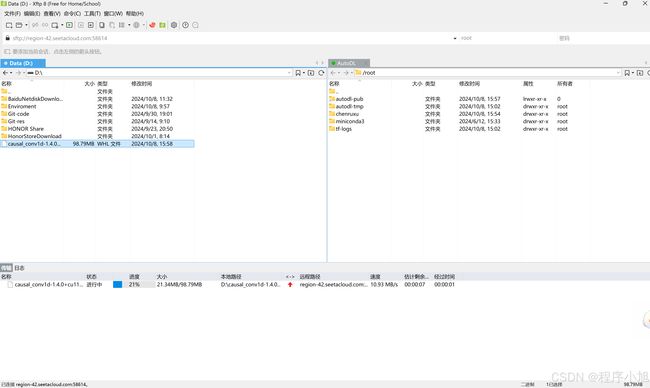Select the causal_conv1d WHL file in local pane
Viewport: 650px width, 388px height.
coord(97,144)
